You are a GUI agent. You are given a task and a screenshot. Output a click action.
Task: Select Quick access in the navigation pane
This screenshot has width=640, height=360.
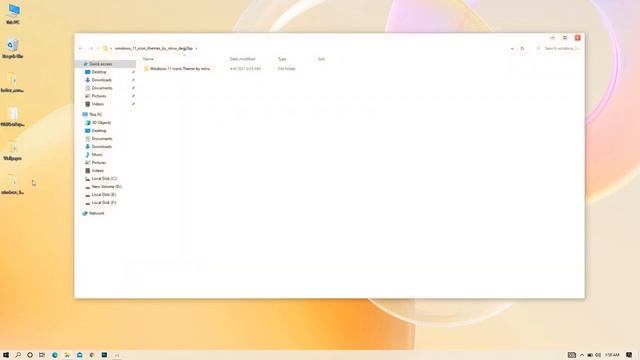[100, 64]
